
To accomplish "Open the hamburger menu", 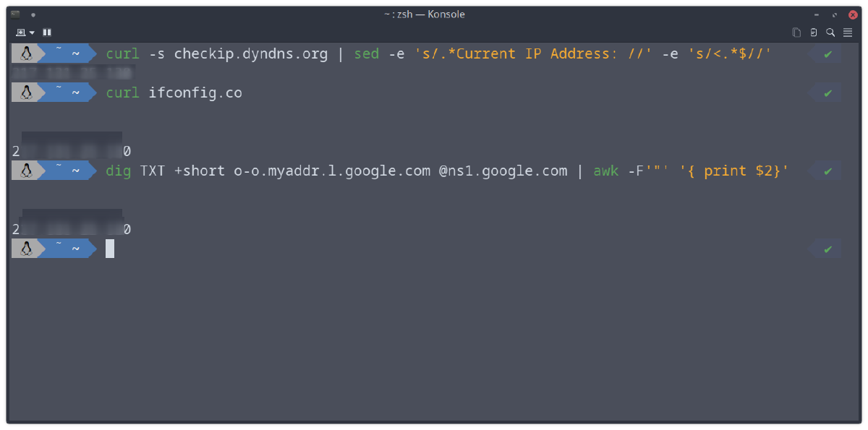I will tap(848, 33).
